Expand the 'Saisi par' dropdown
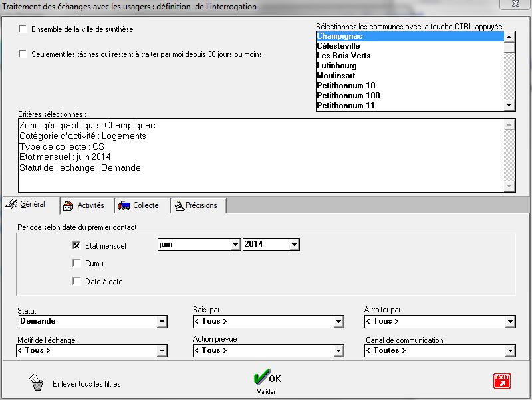The width and height of the screenshot is (532, 400). (x=339, y=322)
